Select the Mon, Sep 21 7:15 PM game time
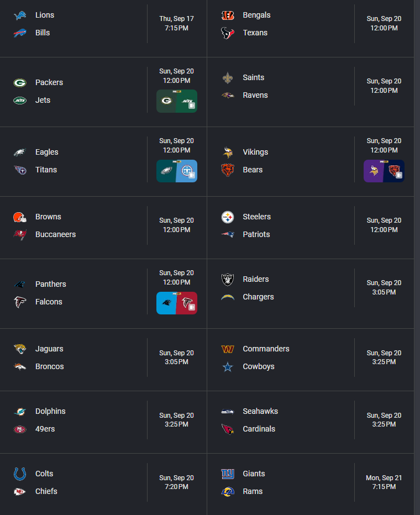Viewport: 420px width, 515px height. pos(384,482)
